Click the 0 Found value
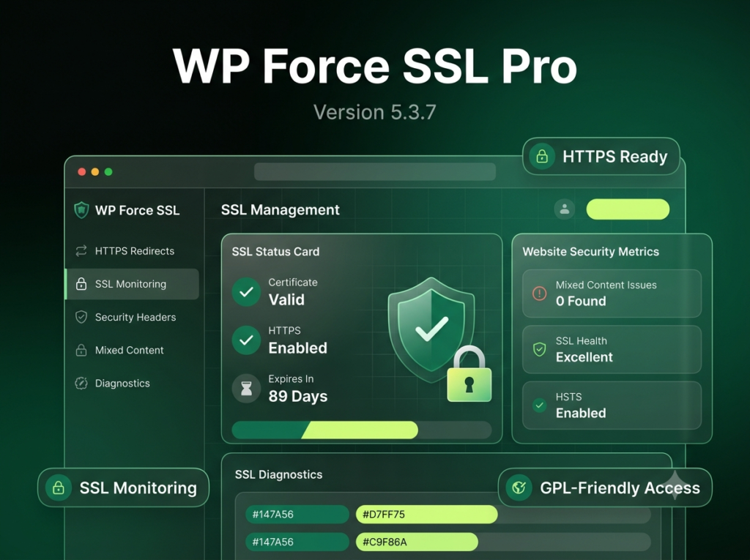Viewport: 750px width, 560px height. tap(581, 301)
